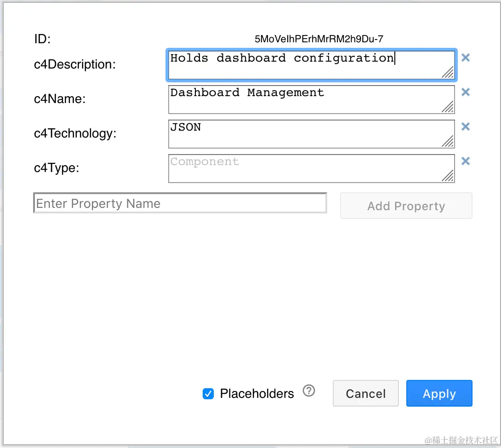Click the c4Type field showing Component

[312, 168]
